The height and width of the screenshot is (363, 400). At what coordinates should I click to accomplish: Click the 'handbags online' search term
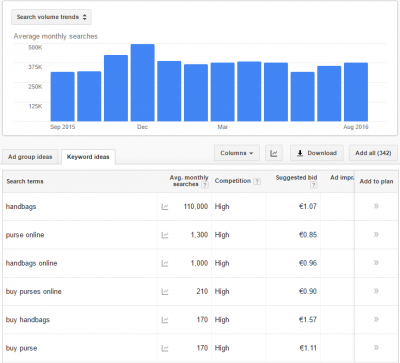(x=31, y=263)
